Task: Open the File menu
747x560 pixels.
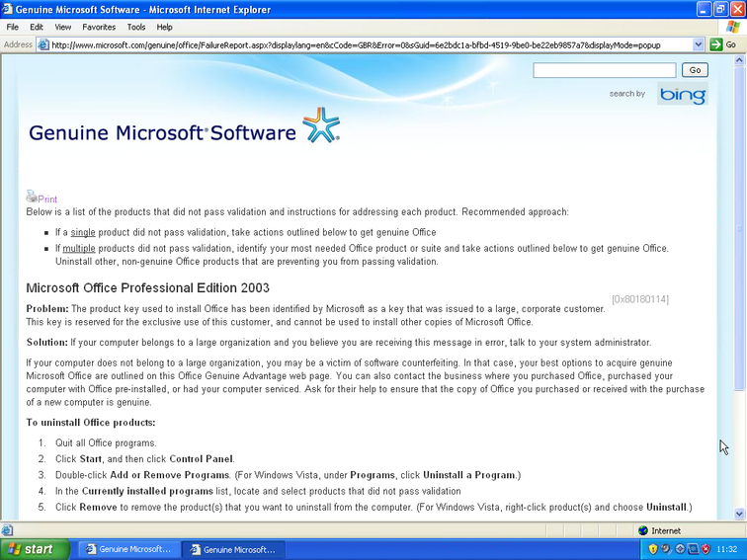Action: (13, 27)
